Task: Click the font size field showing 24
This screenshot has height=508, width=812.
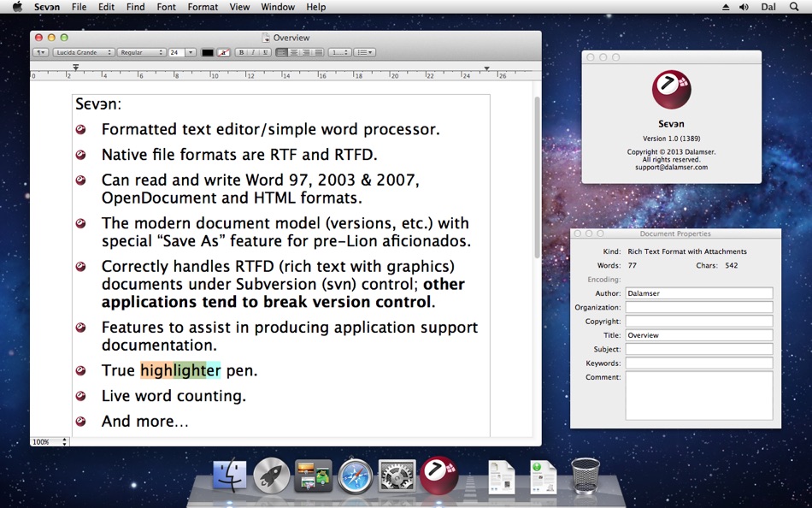Action: (x=177, y=52)
